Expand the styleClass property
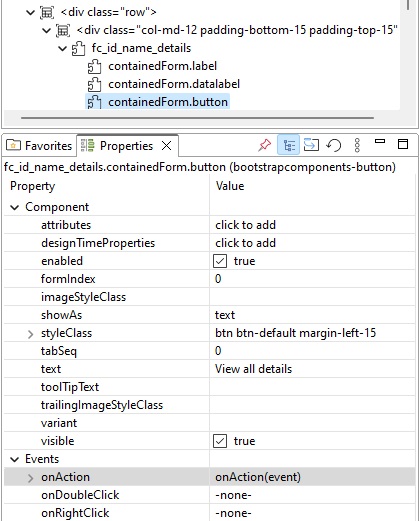This screenshot has width=420, height=521. 30,333
